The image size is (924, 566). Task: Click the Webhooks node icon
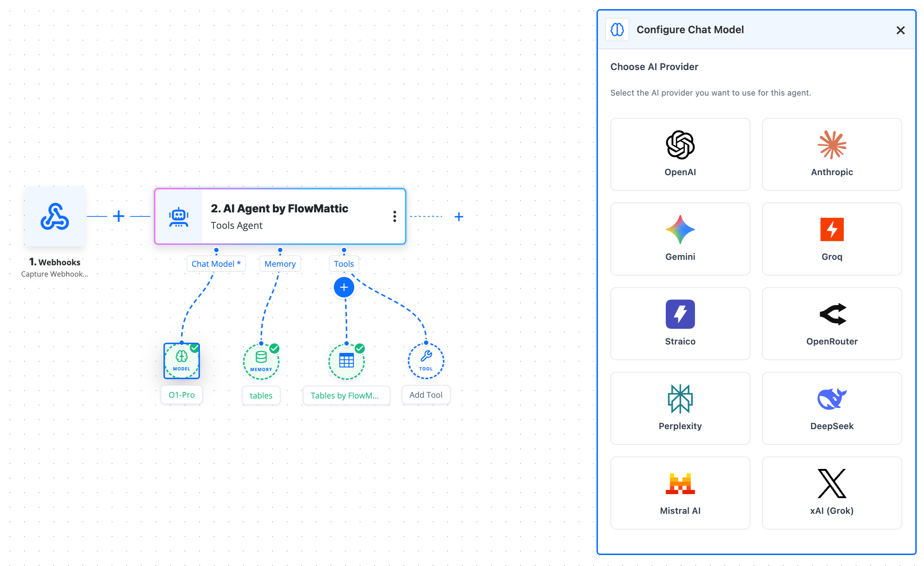coord(54,217)
